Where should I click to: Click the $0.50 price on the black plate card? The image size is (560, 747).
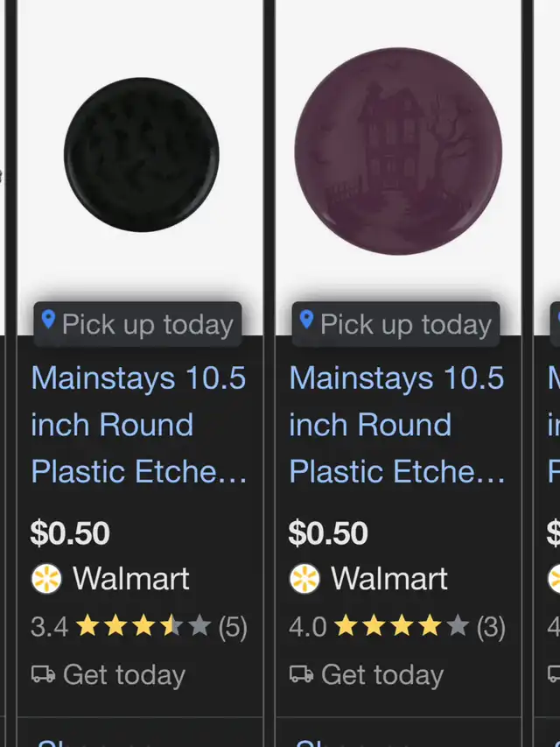point(70,533)
